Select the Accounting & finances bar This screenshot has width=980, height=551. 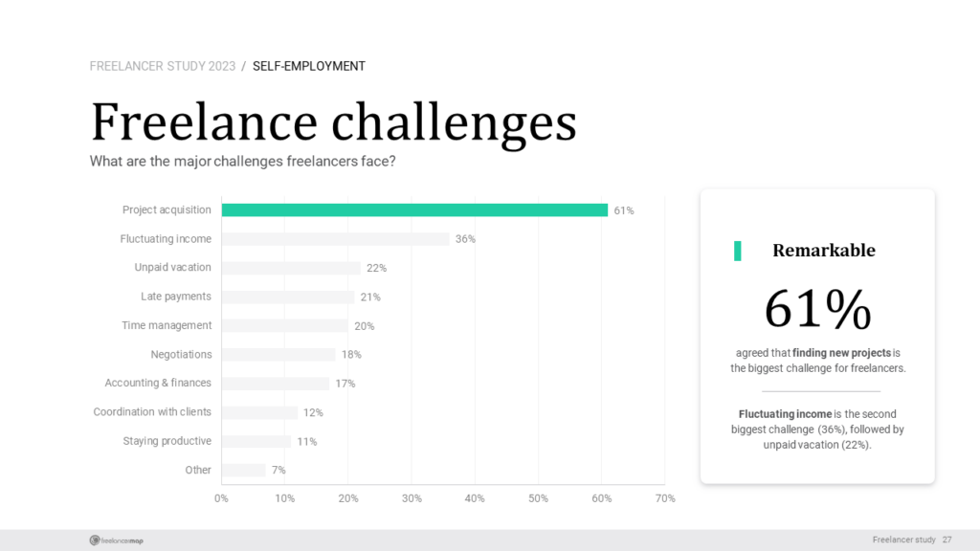[276, 384]
